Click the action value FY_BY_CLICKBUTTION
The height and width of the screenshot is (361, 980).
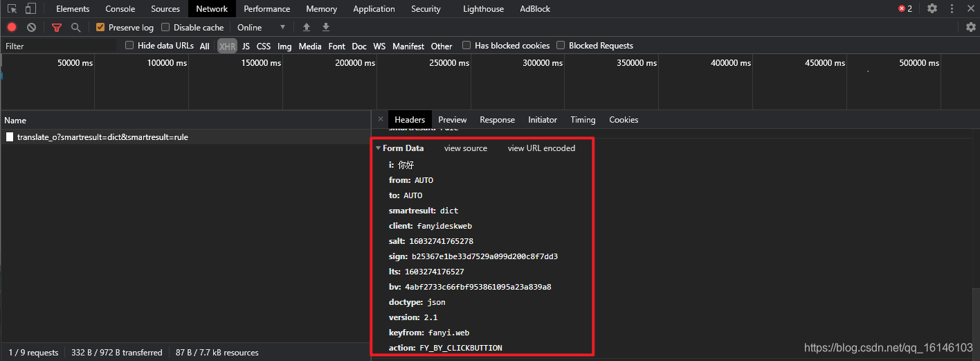(x=461, y=348)
